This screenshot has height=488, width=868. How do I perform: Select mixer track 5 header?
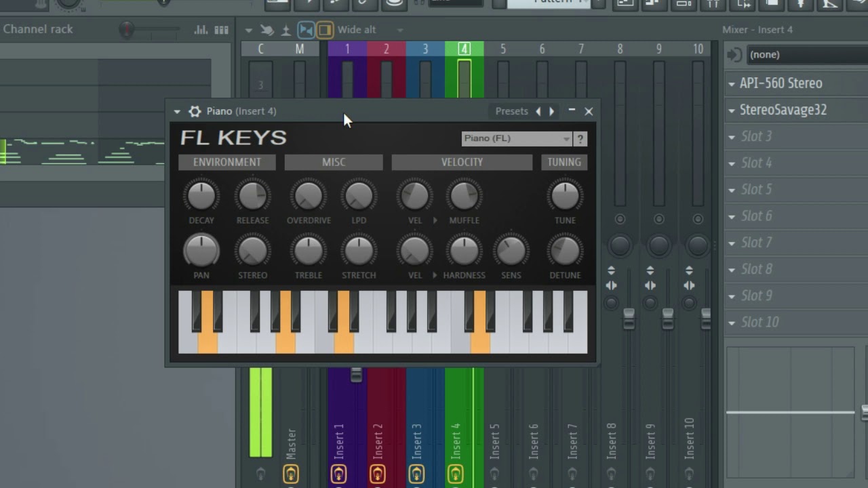pos(503,49)
